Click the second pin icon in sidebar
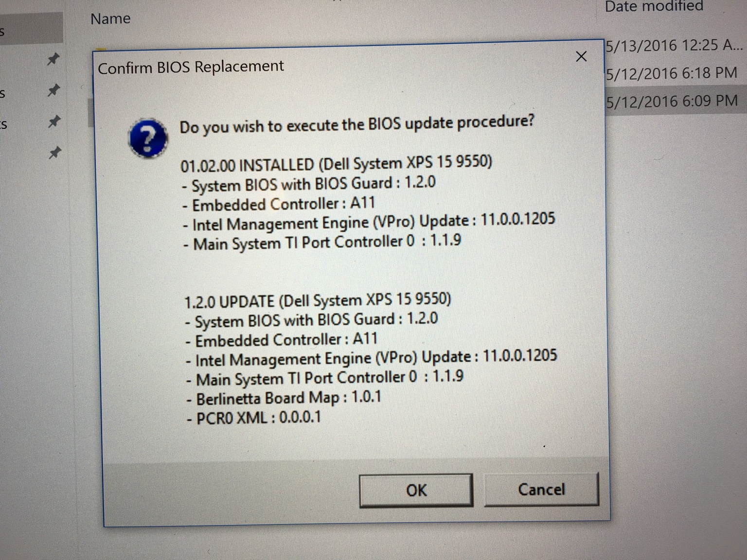 53,90
